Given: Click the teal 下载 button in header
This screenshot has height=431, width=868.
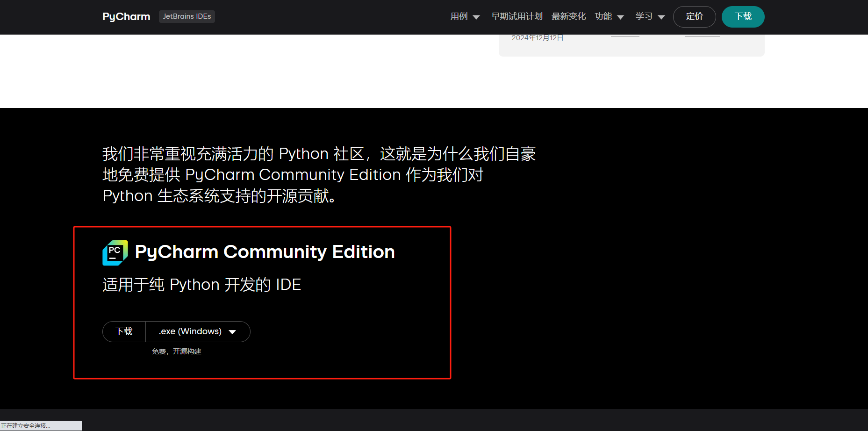Looking at the screenshot, I should (743, 17).
